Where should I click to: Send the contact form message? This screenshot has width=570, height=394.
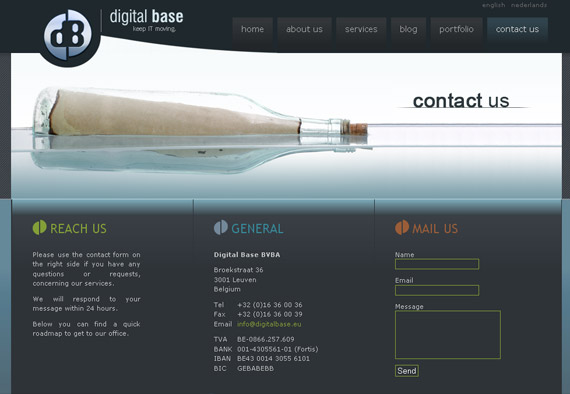407,371
